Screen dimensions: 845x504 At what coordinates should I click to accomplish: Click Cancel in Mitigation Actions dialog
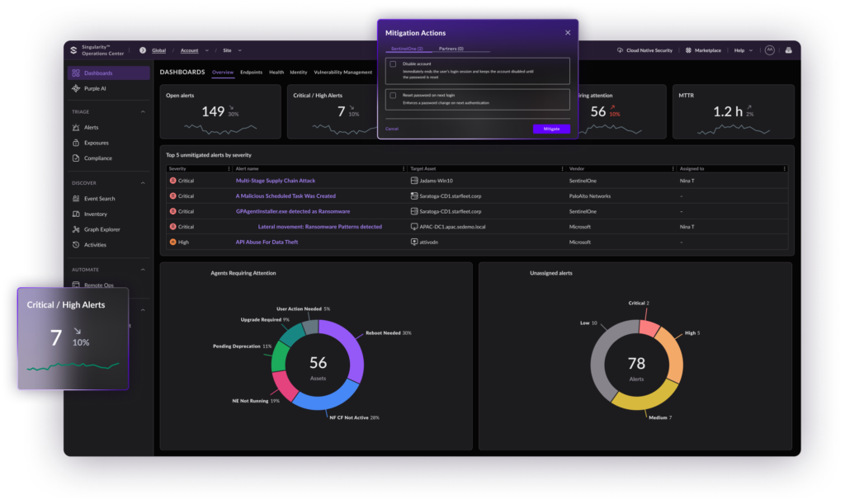point(392,129)
